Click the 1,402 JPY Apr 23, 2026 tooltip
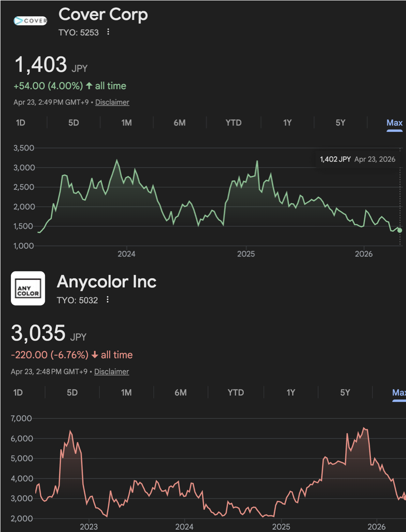This screenshot has width=406, height=532. pyautogui.click(x=358, y=159)
